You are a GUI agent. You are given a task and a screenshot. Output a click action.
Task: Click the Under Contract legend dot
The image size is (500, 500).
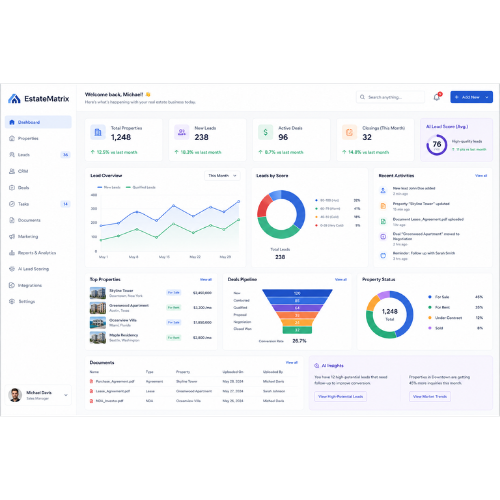[430, 318]
